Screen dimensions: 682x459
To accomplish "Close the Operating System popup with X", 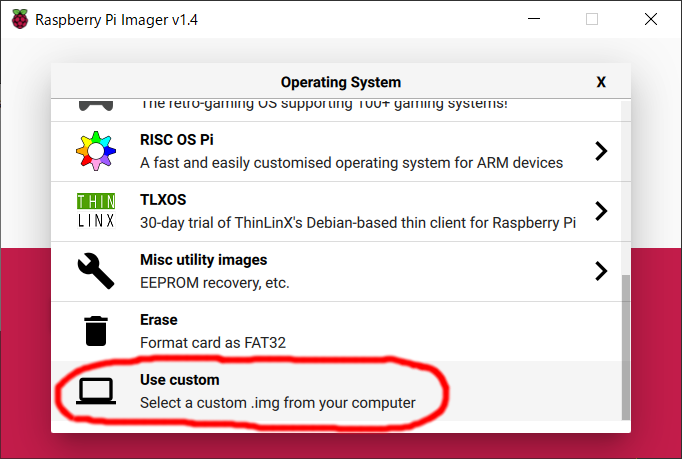I will coord(601,82).
